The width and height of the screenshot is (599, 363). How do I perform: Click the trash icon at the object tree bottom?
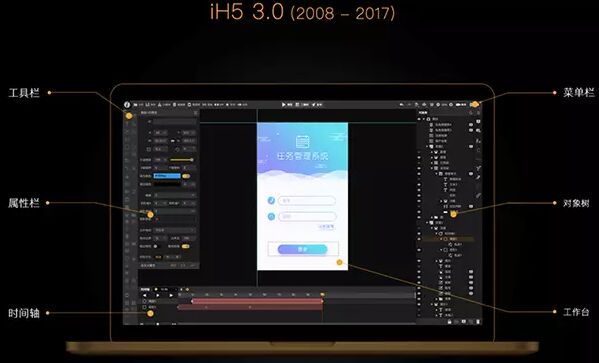478,322
